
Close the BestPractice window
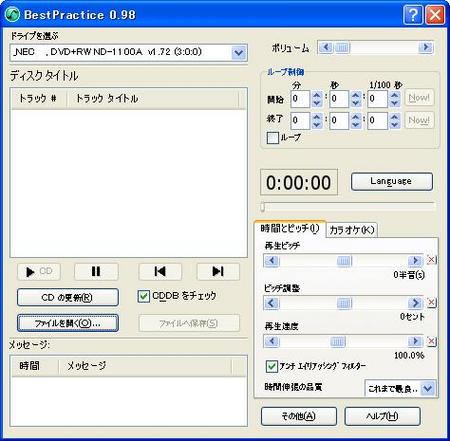coord(435,15)
